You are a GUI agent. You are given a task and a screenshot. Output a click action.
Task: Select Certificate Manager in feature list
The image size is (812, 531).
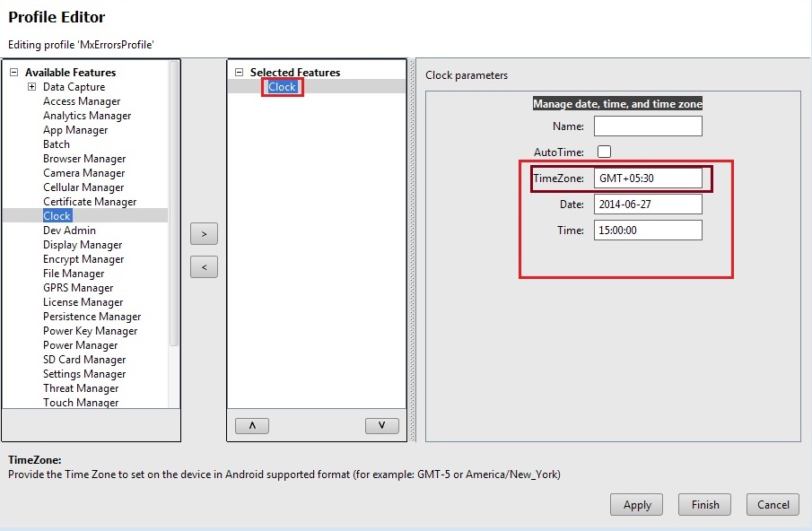(90, 202)
